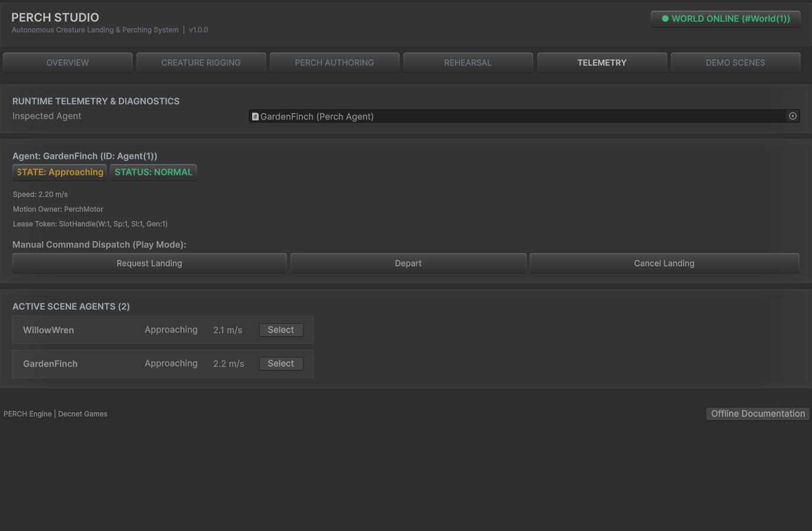
Task: Show the Telemetry tab
Action: pyautogui.click(x=602, y=63)
